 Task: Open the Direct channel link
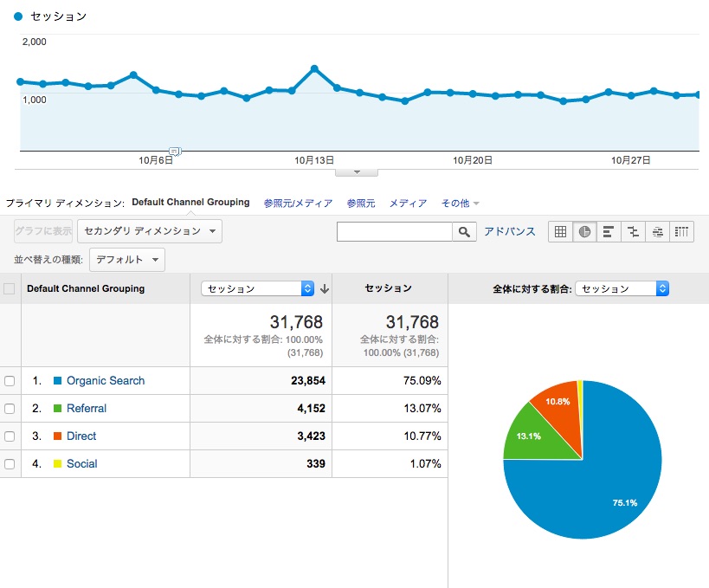click(81, 436)
